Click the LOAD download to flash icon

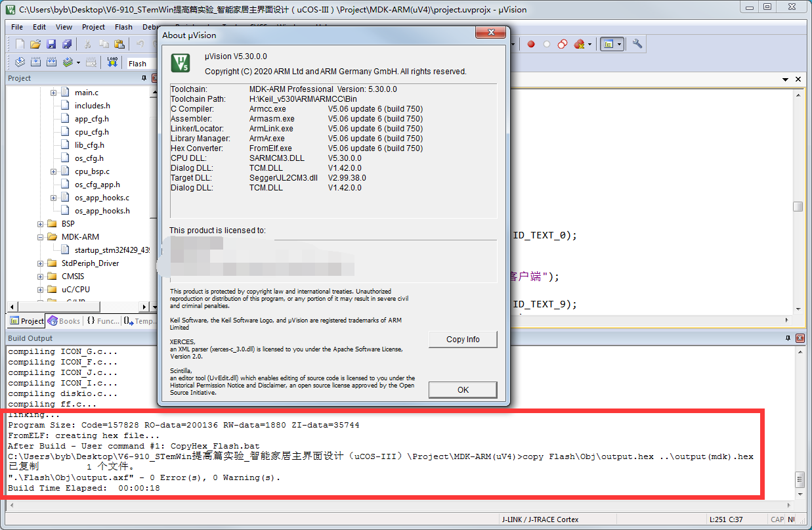click(x=112, y=63)
